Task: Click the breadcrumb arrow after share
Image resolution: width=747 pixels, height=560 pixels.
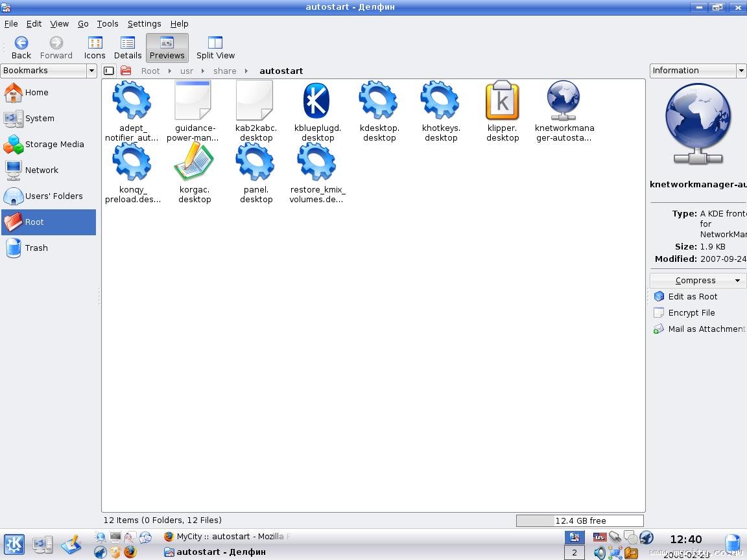Action: (x=246, y=71)
